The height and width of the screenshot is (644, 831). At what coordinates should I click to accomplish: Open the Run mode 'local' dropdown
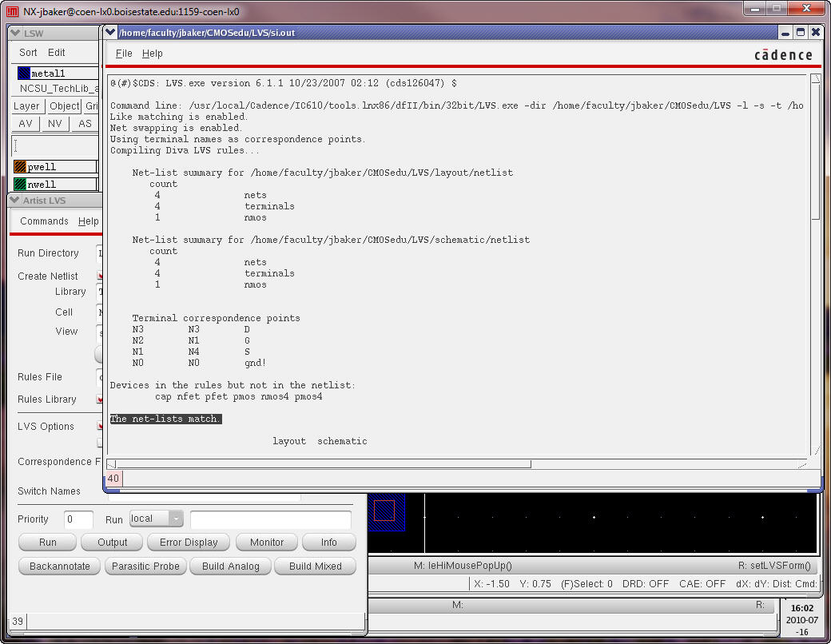pos(155,519)
